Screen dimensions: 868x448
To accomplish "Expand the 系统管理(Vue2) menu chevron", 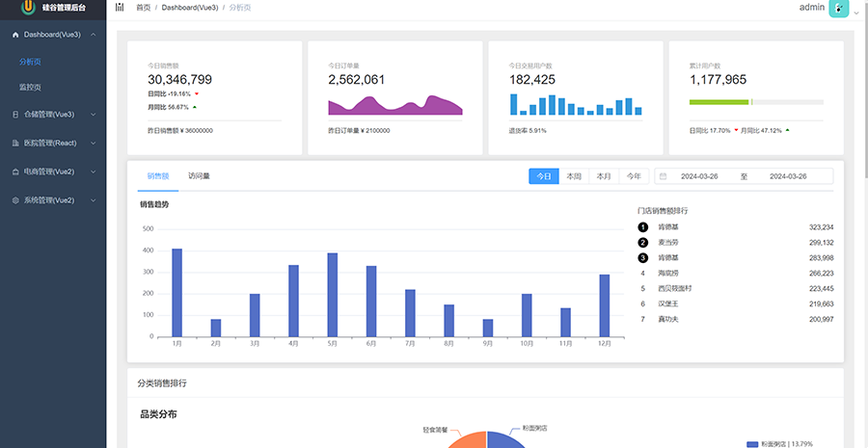I will coord(93,200).
